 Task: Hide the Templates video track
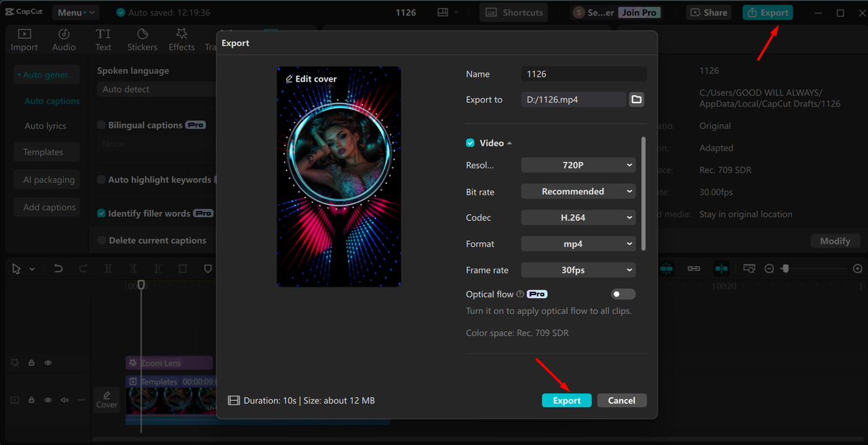click(48, 400)
